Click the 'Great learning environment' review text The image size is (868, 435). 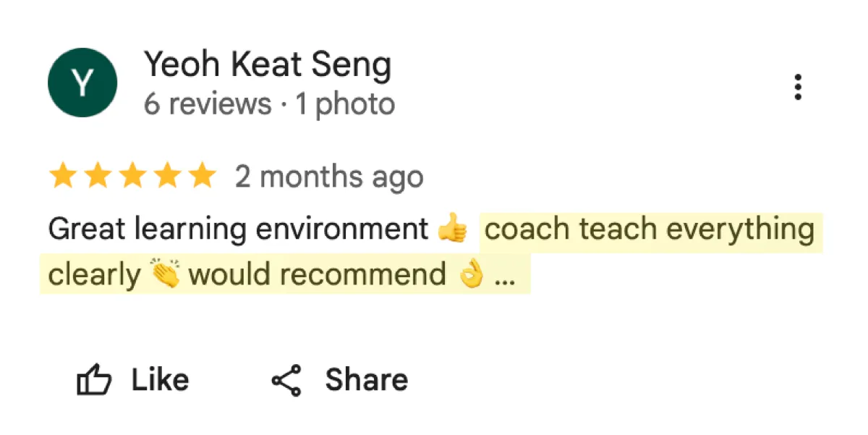tap(238, 230)
